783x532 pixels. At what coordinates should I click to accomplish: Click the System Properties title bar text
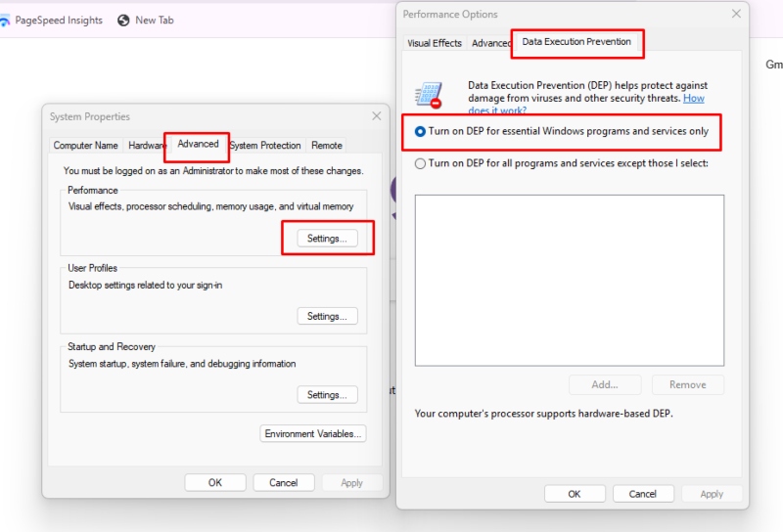pos(89,116)
